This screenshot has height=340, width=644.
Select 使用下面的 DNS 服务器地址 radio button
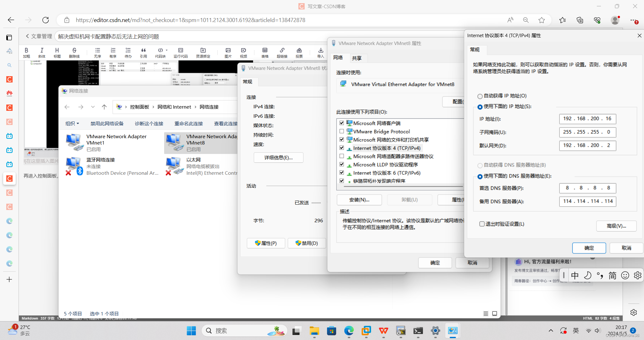(480, 177)
